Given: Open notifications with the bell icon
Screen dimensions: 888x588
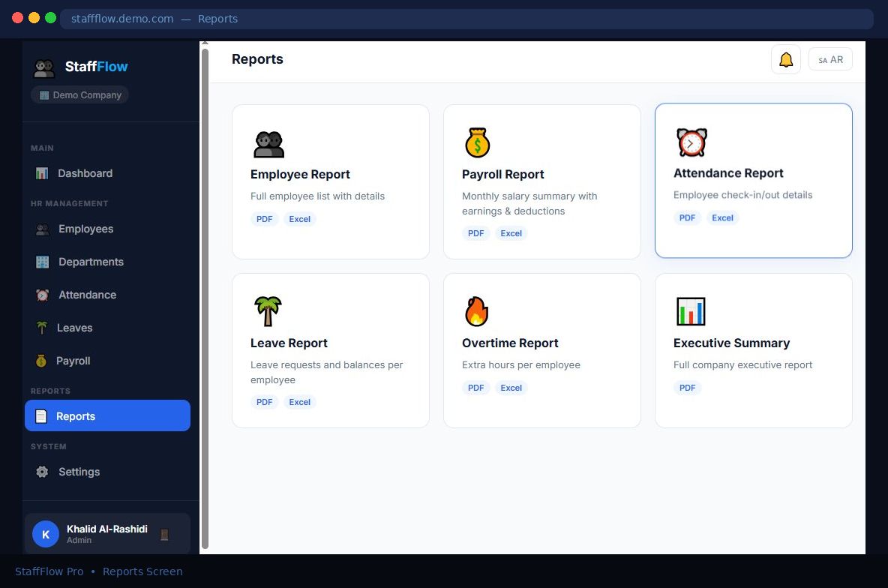Looking at the screenshot, I should point(785,59).
